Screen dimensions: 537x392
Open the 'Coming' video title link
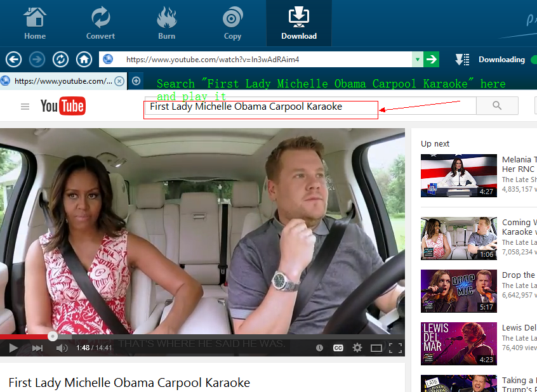[x=519, y=227]
